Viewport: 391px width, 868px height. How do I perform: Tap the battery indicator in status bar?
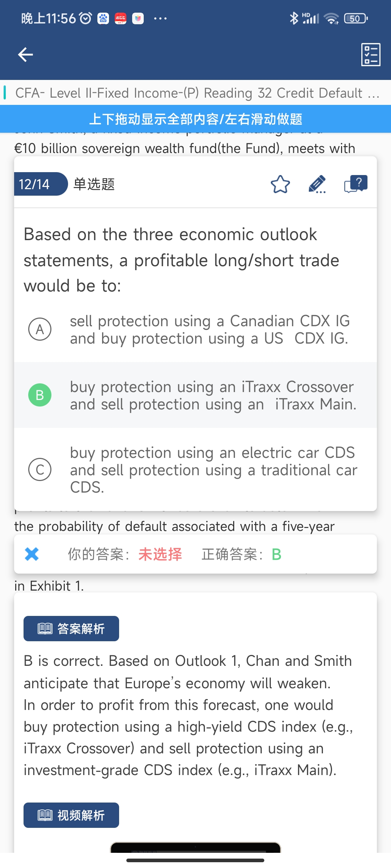(x=356, y=18)
